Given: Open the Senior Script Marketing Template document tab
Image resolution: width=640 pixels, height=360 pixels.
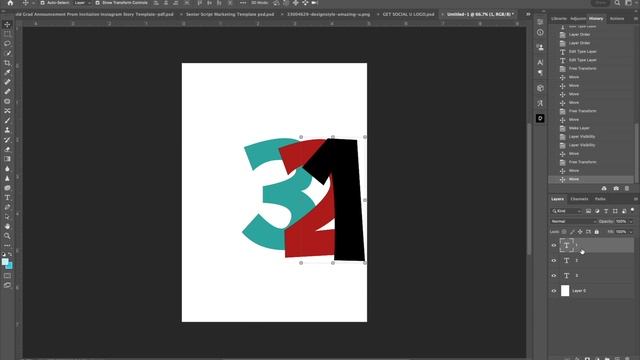Looking at the screenshot, I should 230,14.
